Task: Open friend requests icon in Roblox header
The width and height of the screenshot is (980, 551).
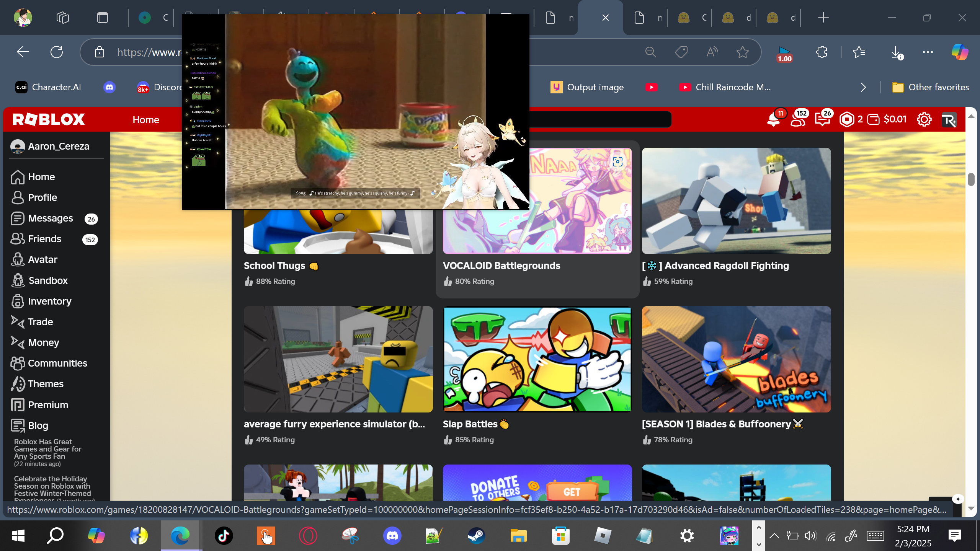Action: point(798,120)
